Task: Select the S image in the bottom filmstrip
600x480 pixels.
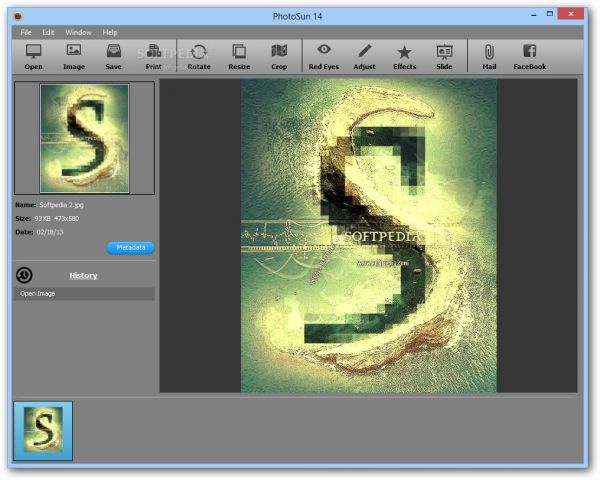Action: [43, 431]
